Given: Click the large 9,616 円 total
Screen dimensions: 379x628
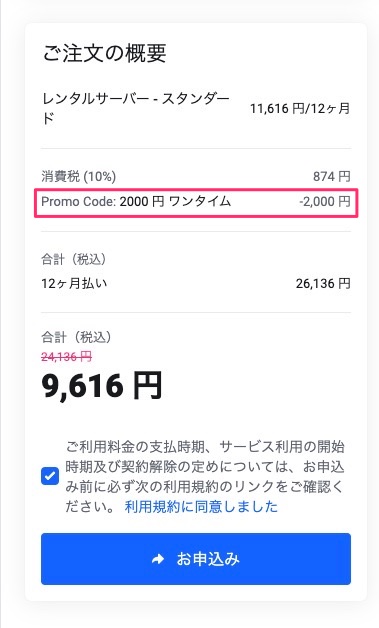Looking at the screenshot, I should 102,386.
